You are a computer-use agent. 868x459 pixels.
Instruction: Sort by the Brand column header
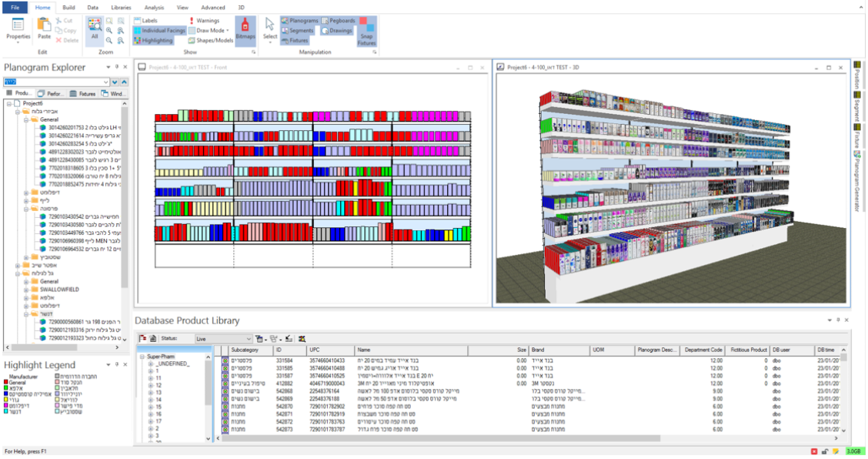coord(559,350)
